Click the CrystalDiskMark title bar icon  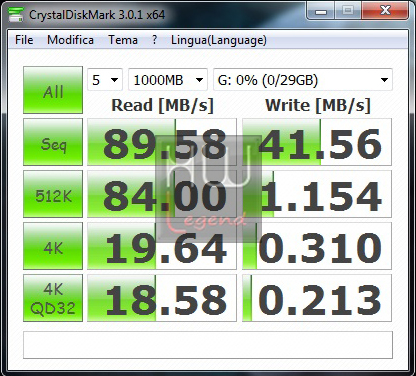pyautogui.click(x=16, y=14)
